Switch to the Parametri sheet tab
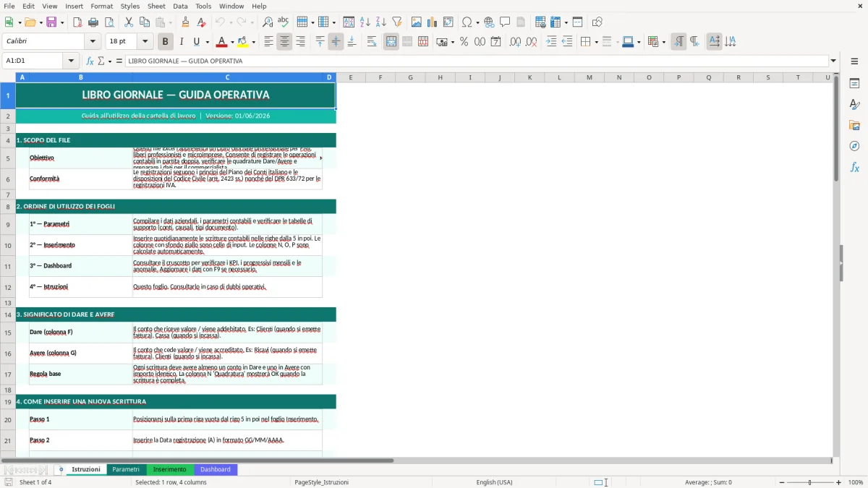 pos(126,469)
